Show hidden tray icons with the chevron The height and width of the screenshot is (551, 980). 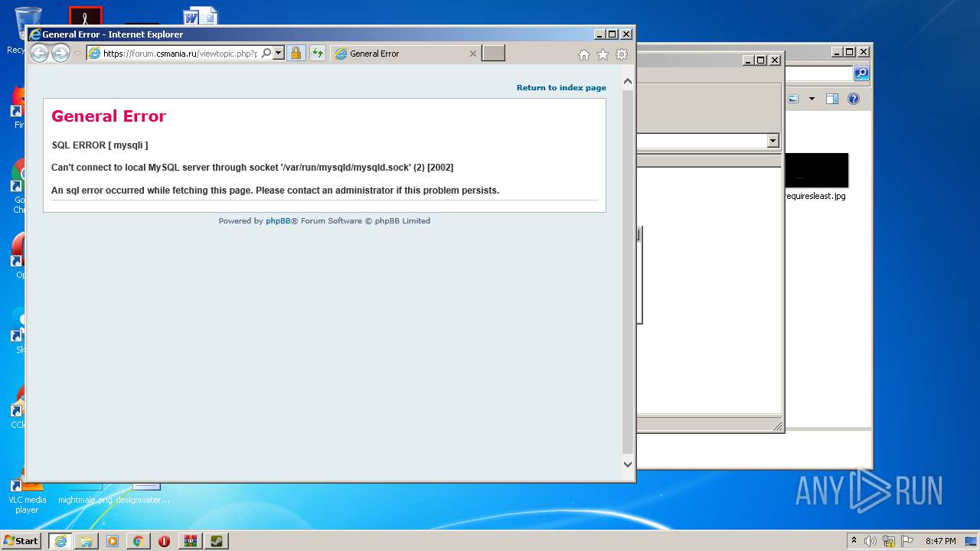point(854,541)
